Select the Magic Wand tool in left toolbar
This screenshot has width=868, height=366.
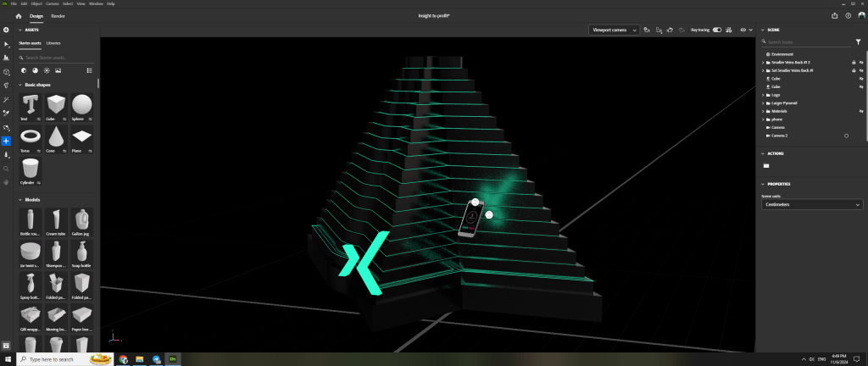click(x=6, y=99)
